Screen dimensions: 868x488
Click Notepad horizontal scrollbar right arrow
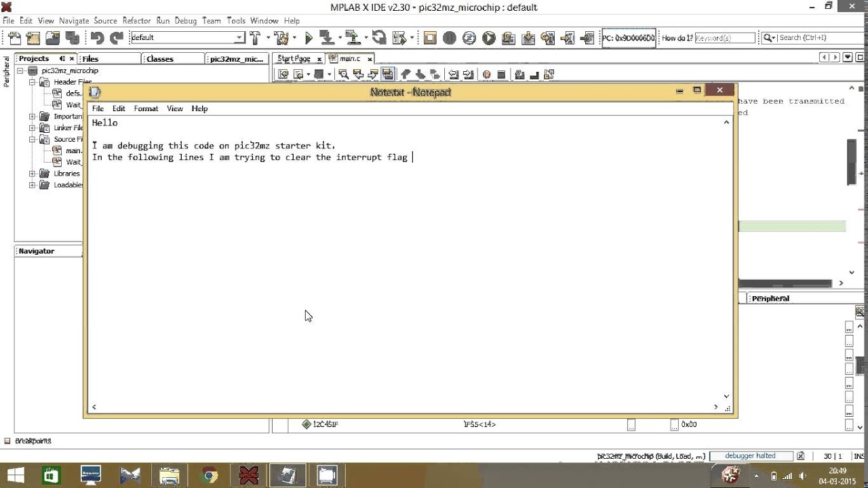point(715,407)
